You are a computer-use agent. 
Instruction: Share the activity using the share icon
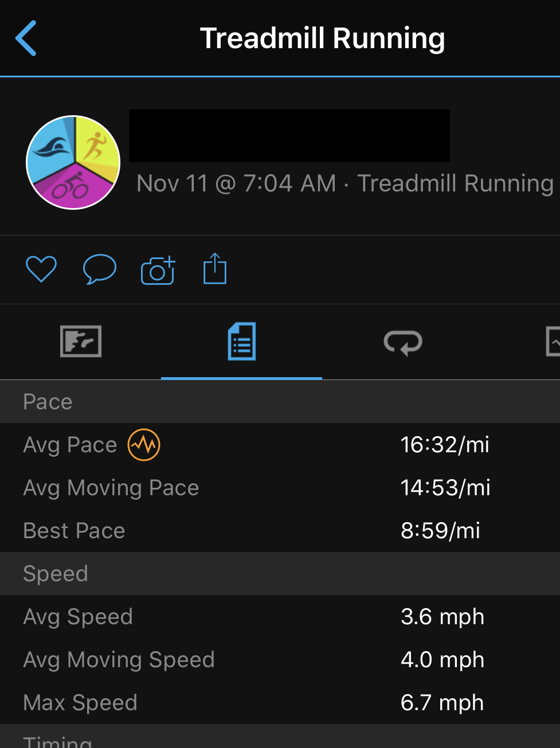215,268
